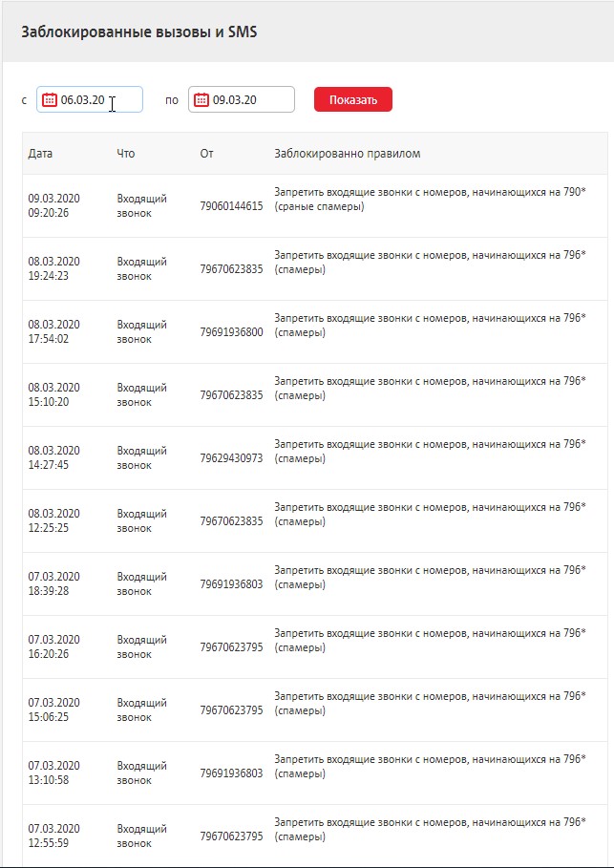Click the scrollbar on the right edge
614x868 pixels.
tap(609, 430)
